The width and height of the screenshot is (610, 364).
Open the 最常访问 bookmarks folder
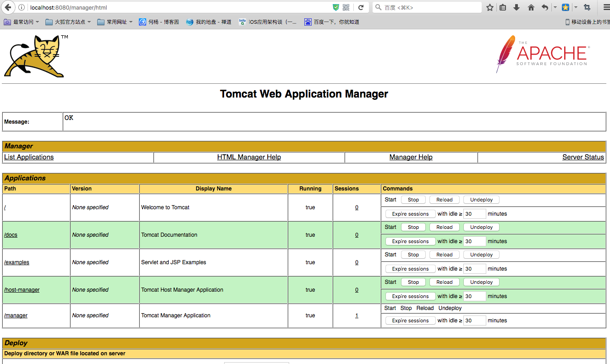22,22
